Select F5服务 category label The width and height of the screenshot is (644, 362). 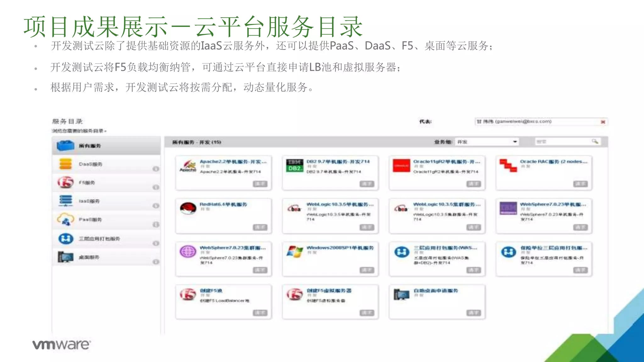87,183
